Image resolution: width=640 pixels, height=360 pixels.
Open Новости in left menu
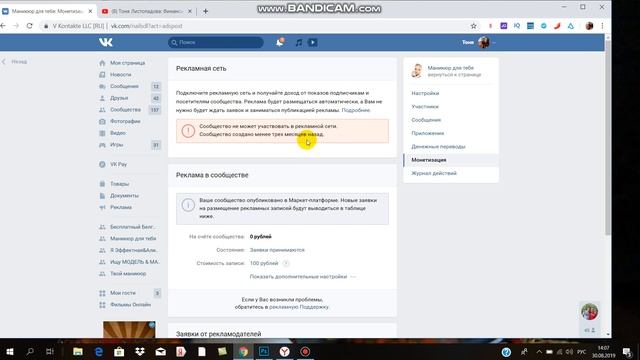click(x=120, y=75)
